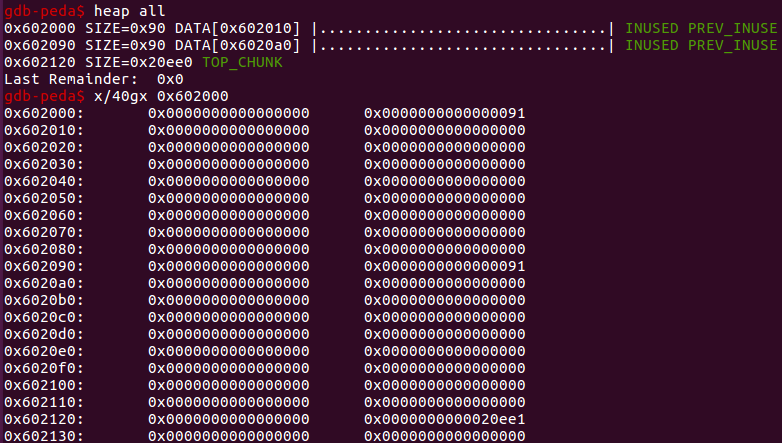This screenshot has height=443, width=782.
Task: Click 'Last Remainder:' text
Action: [71, 79]
